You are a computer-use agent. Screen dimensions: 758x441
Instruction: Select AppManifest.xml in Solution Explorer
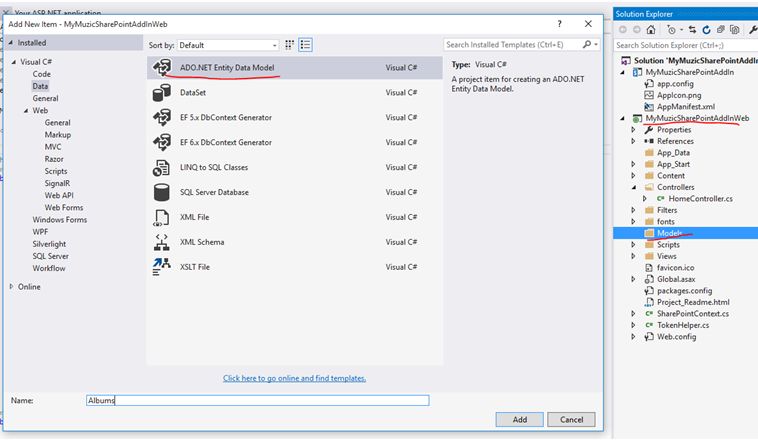pyautogui.click(x=685, y=107)
